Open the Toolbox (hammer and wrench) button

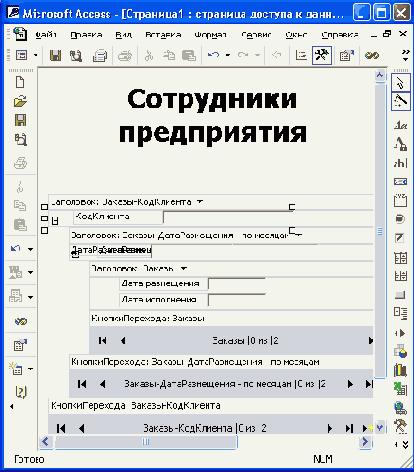(x=322, y=55)
